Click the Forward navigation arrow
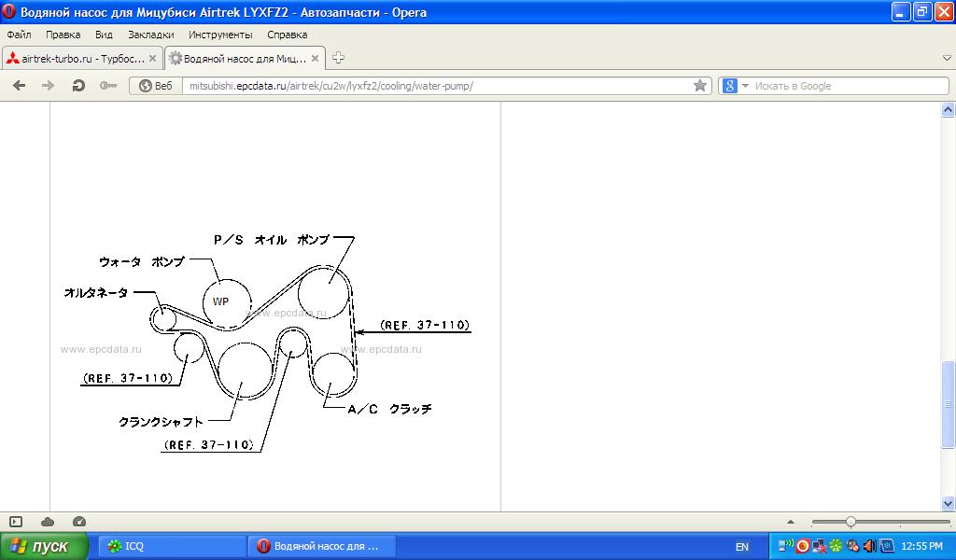The image size is (956, 560). [x=48, y=86]
